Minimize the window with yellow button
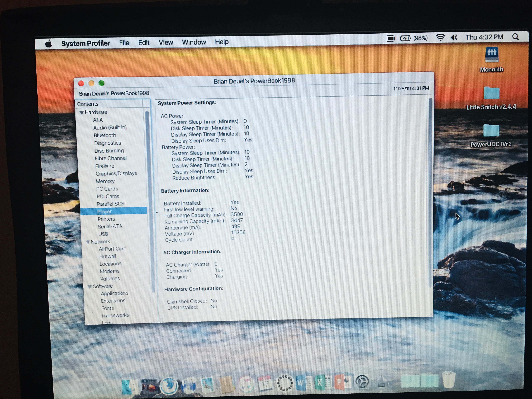This screenshot has height=399, width=532. pos(91,84)
